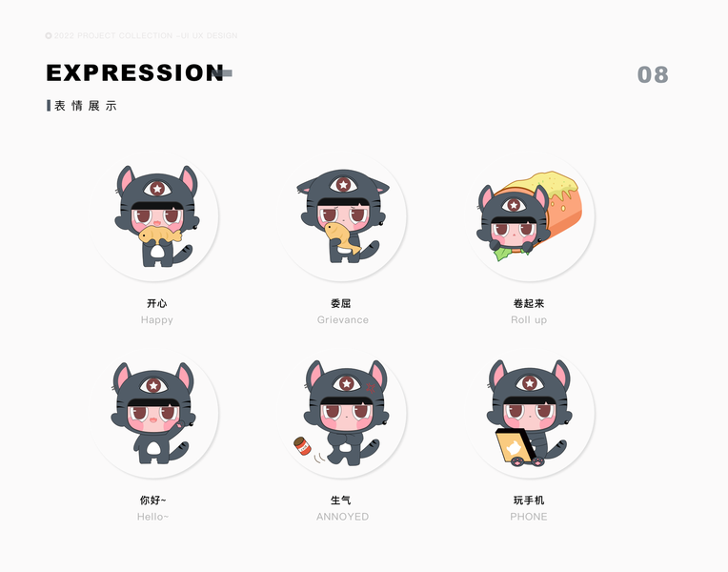The image size is (728, 572).
Task: Click the yellow phone held by cat
Action: coord(515,445)
